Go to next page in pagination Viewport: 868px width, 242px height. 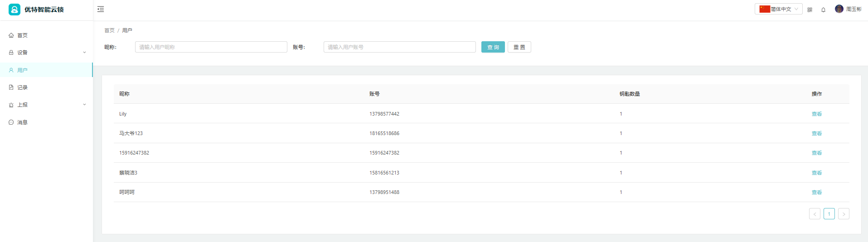point(843,214)
